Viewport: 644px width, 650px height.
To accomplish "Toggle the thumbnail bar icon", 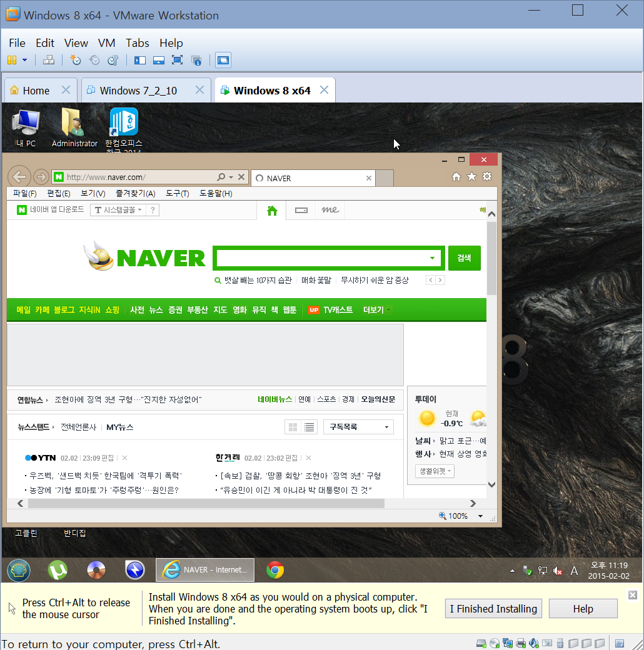I will [159, 60].
